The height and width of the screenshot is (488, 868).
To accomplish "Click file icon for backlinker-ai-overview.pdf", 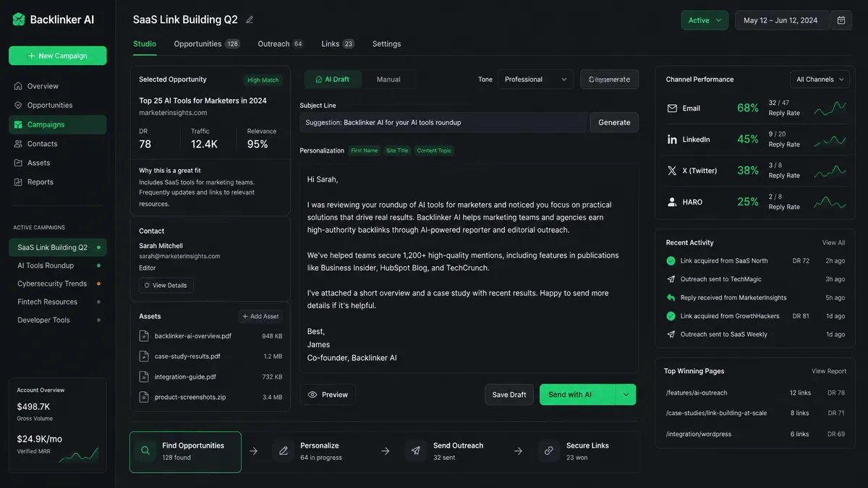I will click(x=144, y=336).
